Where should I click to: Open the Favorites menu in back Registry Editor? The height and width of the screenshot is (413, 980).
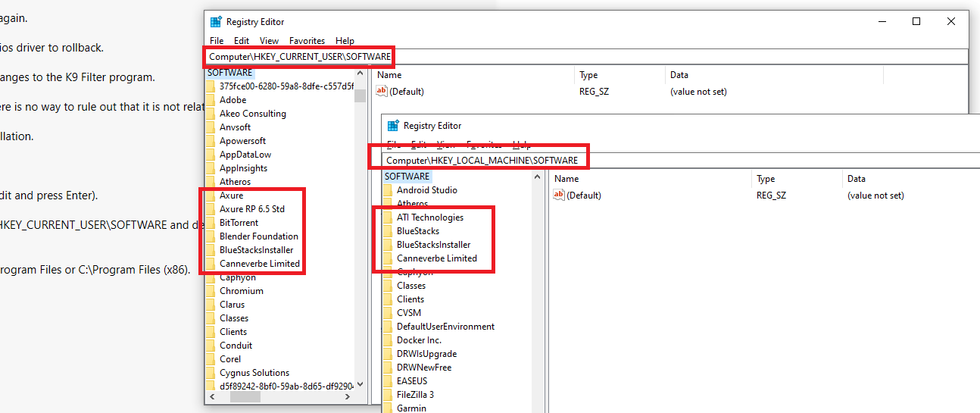point(307,41)
